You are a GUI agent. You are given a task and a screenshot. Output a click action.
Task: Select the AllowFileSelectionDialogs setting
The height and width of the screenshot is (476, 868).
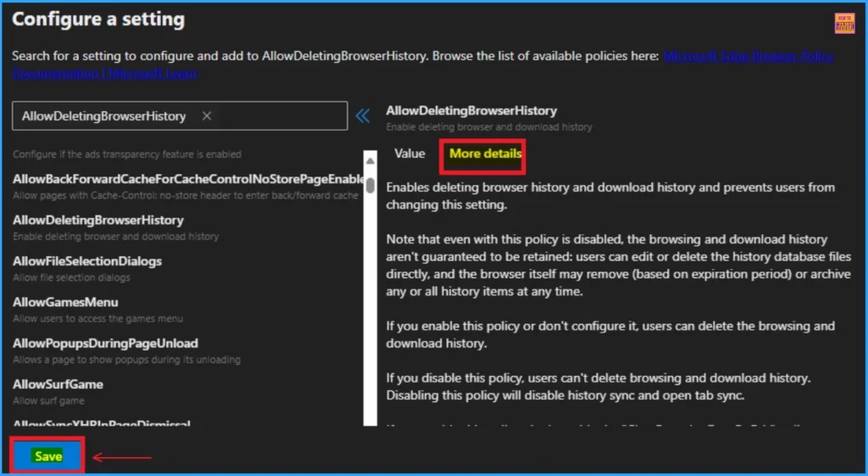(87, 261)
